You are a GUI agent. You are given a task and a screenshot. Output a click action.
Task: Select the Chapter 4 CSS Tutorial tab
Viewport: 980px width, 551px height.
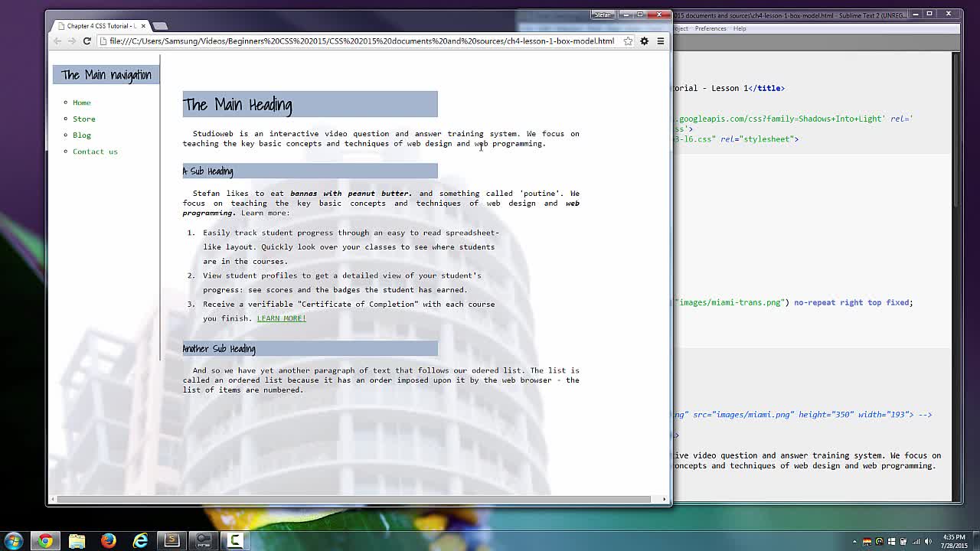point(100,26)
